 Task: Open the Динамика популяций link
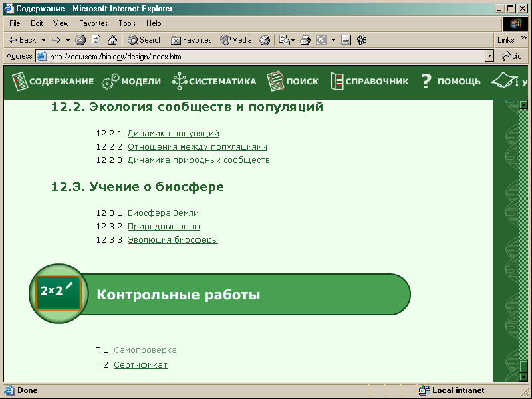point(173,134)
